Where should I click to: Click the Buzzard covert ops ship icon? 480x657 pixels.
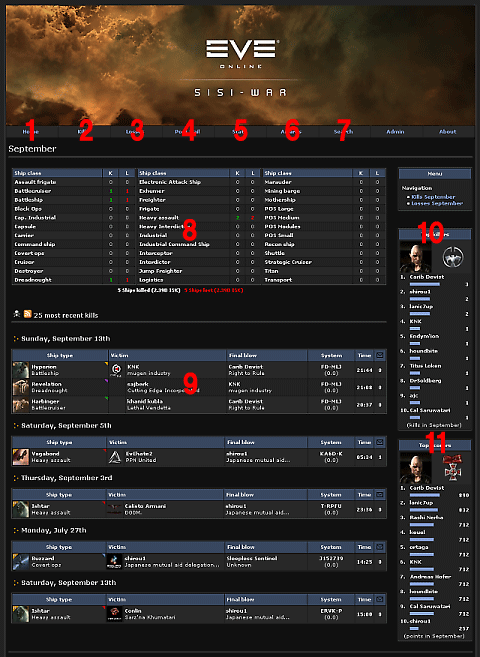pos(21,561)
